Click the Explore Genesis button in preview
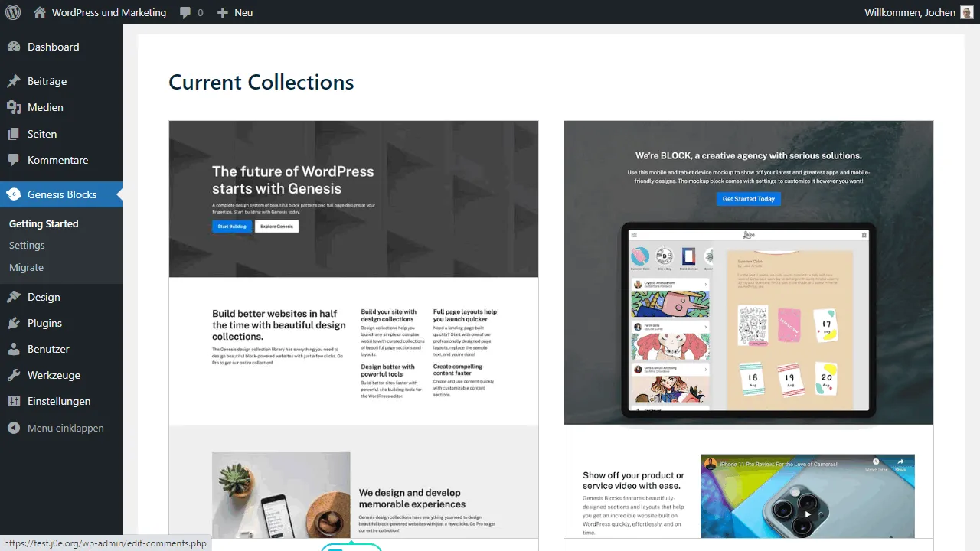 click(x=276, y=227)
